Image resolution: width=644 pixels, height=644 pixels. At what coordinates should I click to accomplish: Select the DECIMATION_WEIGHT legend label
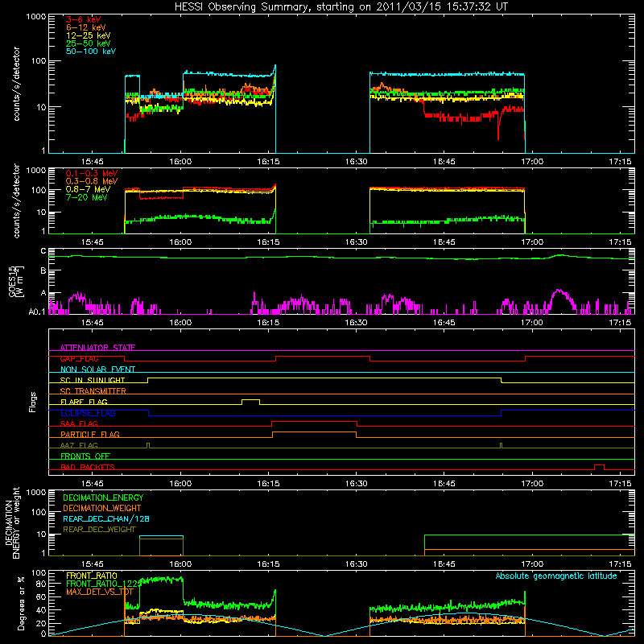102,508
